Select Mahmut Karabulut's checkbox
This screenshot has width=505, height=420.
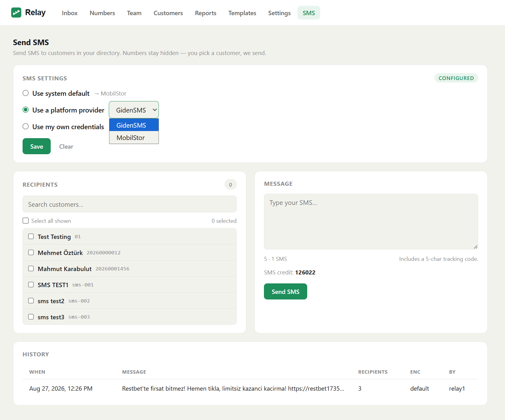click(x=31, y=269)
